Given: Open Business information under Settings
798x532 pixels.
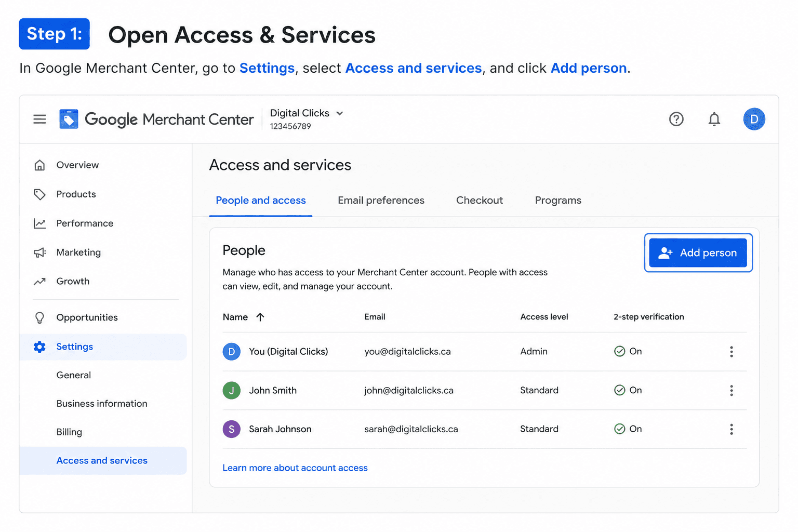Looking at the screenshot, I should click(102, 404).
